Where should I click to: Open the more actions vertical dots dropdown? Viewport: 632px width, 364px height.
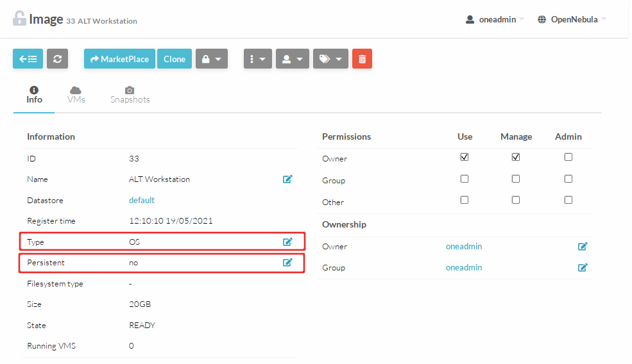[x=257, y=59]
